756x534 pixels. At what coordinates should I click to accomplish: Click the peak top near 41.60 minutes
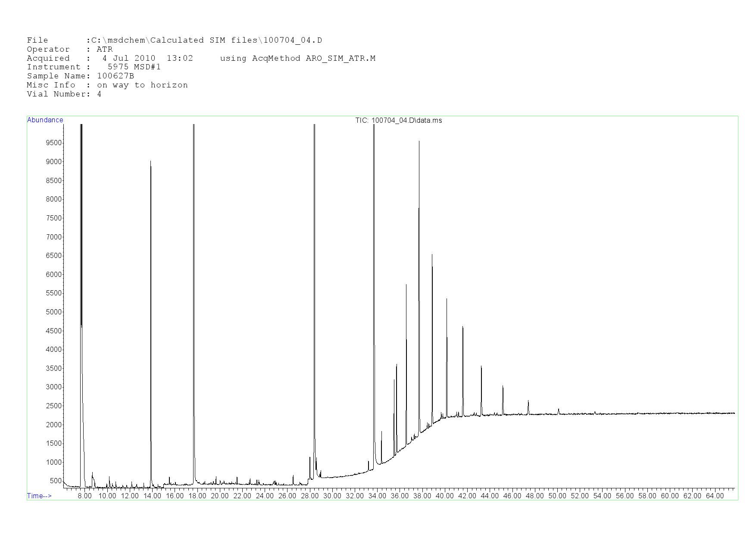click(462, 327)
